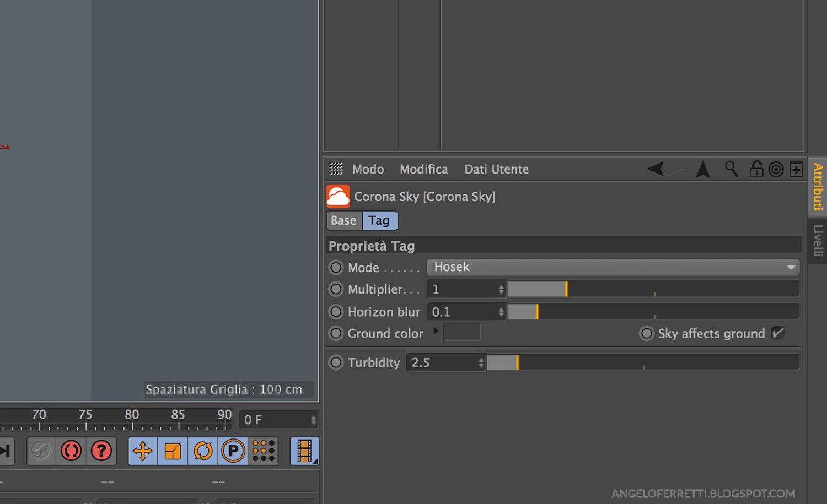Toggle Ground color animation circle
This screenshot has width=827, height=504.
[x=336, y=333]
